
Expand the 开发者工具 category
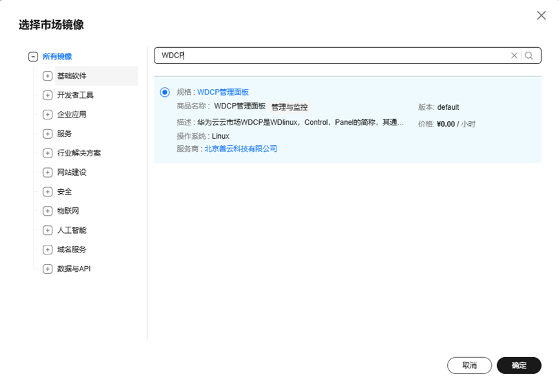[47, 95]
